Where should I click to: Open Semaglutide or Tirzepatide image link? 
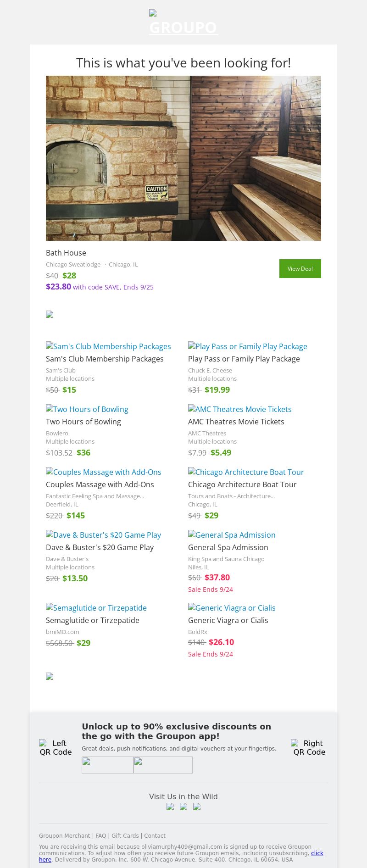[96, 608]
